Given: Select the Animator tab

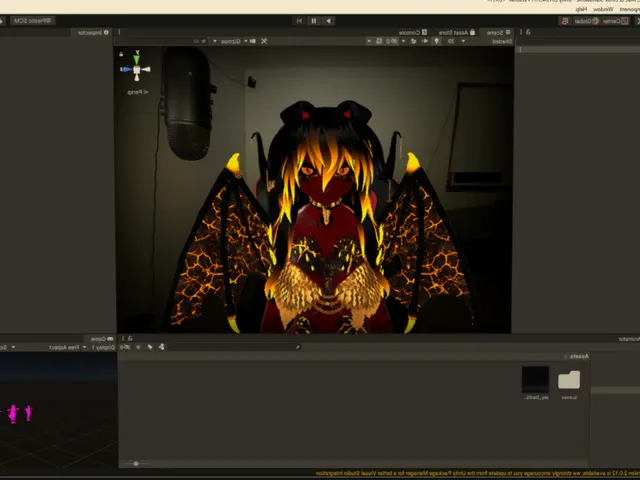Looking at the screenshot, I should point(629,339).
